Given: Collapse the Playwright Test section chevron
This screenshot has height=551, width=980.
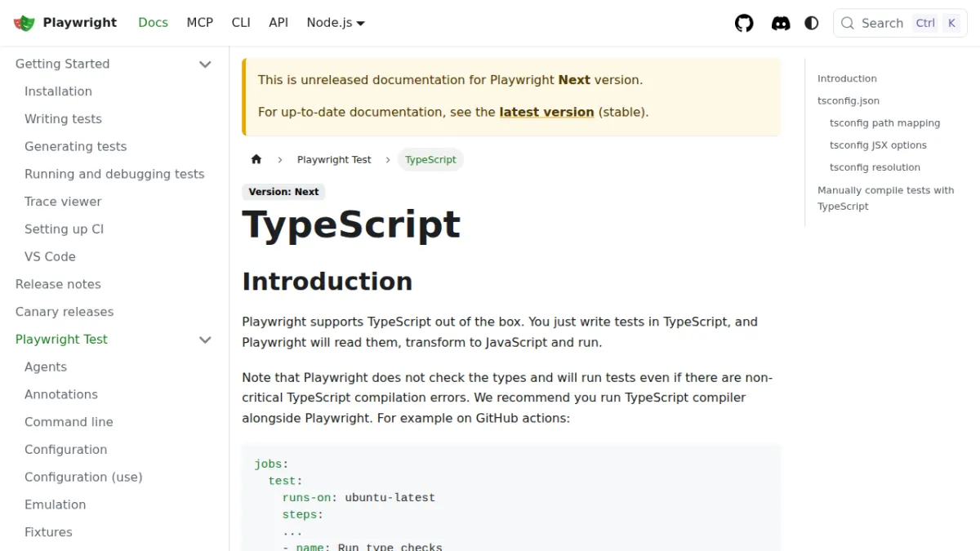Looking at the screenshot, I should coord(205,340).
